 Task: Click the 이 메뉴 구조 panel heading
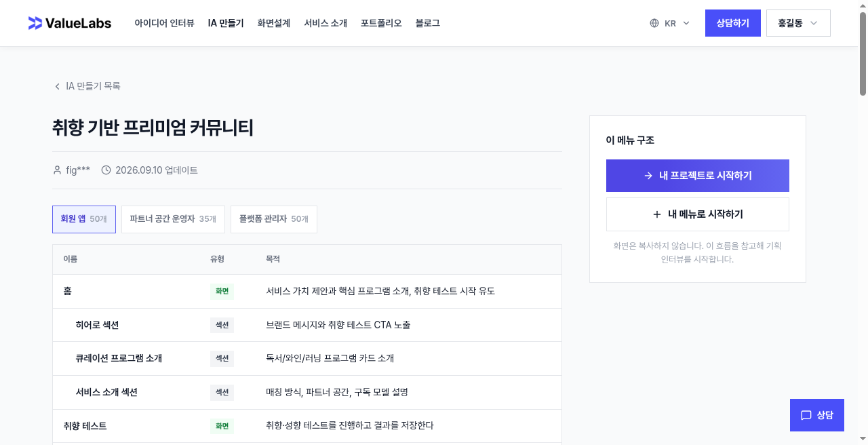point(630,140)
